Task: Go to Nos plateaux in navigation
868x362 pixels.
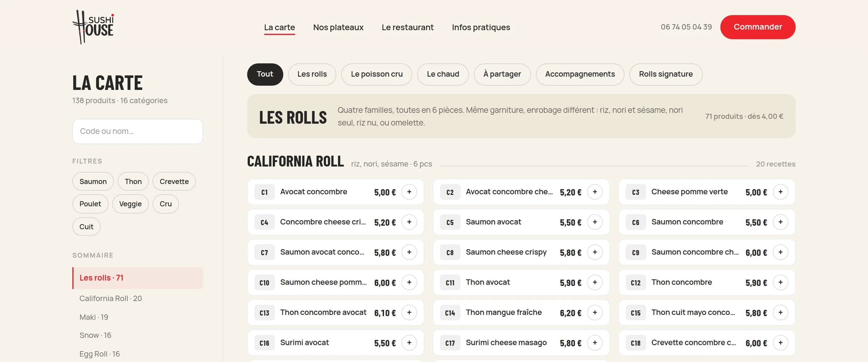Action: pyautogui.click(x=338, y=28)
